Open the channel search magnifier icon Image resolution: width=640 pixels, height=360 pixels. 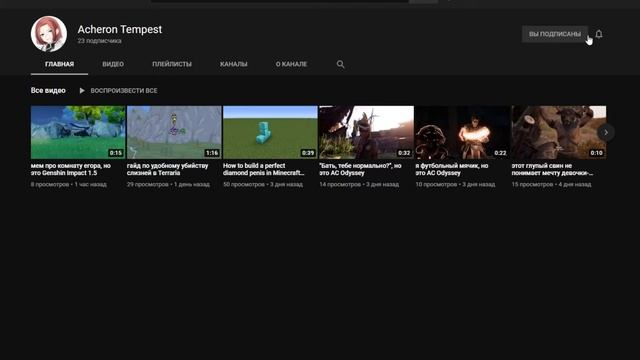340,64
